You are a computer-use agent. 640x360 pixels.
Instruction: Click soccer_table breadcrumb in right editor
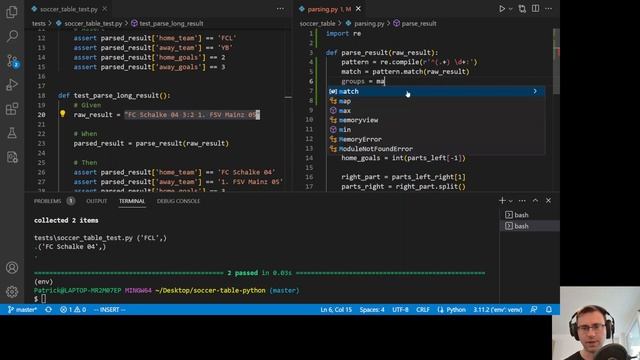point(318,23)
